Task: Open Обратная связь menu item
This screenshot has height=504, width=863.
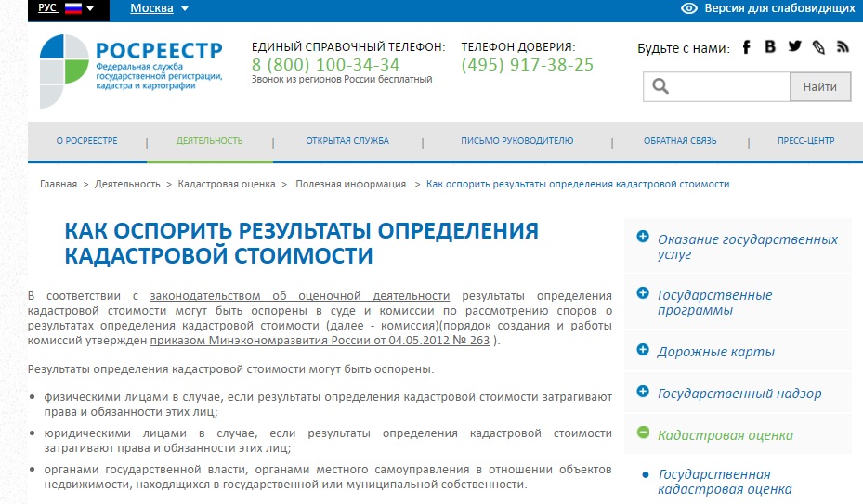Action: coord(680,141)
